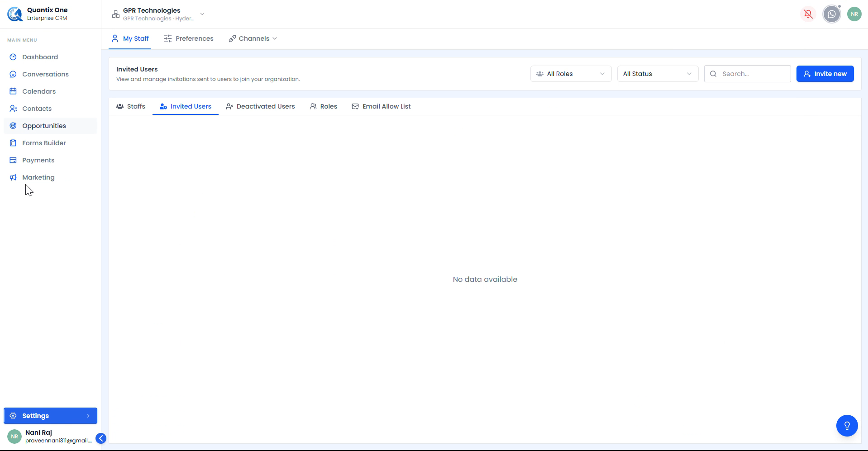Image resolution: width=868 pixels, height=451 pixels.
Task: Expand Settings submenu chevron
Action: point(88,416)
